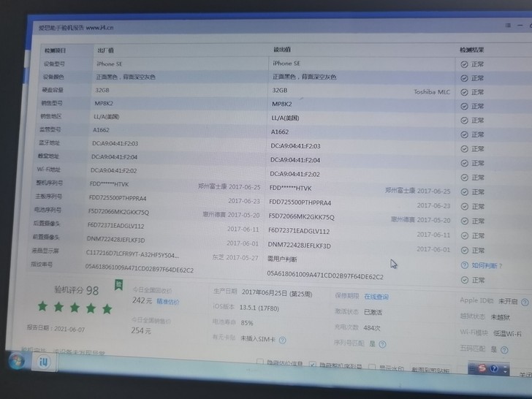Click the check icon in the 蓝牙地址 row
Image resolution: width=532 pixels, height=399 pixels.
[464, 149]
